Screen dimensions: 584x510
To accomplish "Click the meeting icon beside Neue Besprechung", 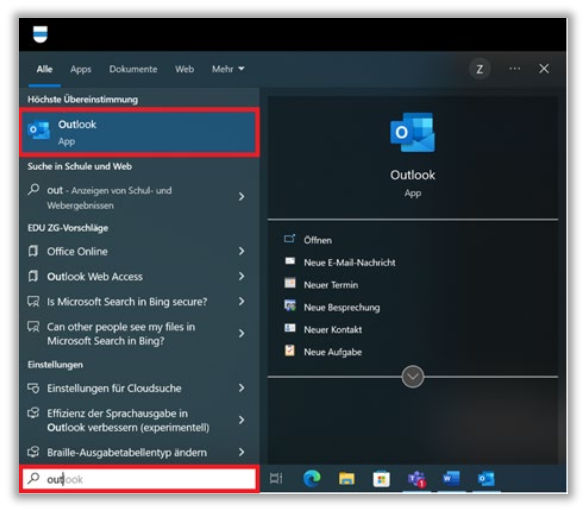I will click(x=290, y=305).
